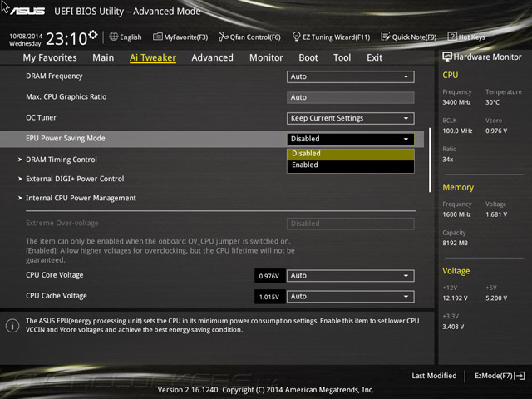Go to the Advanced tab
The height and width of the screenshot is (399, 532).
[x=213, y=57]
